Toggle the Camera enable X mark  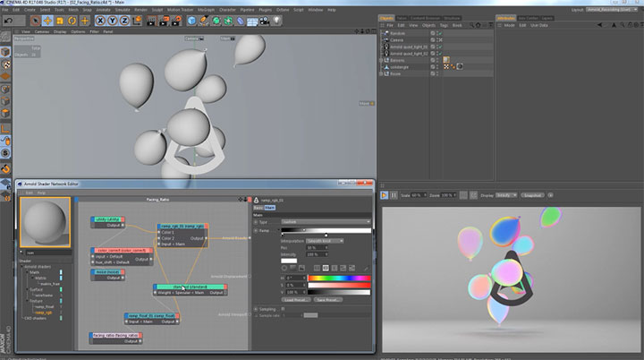440,40
